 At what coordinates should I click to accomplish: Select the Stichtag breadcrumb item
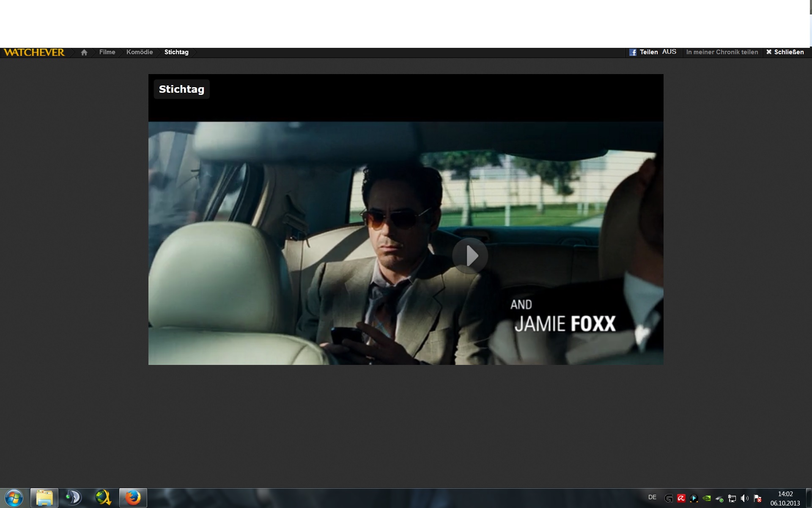[176, 52]
